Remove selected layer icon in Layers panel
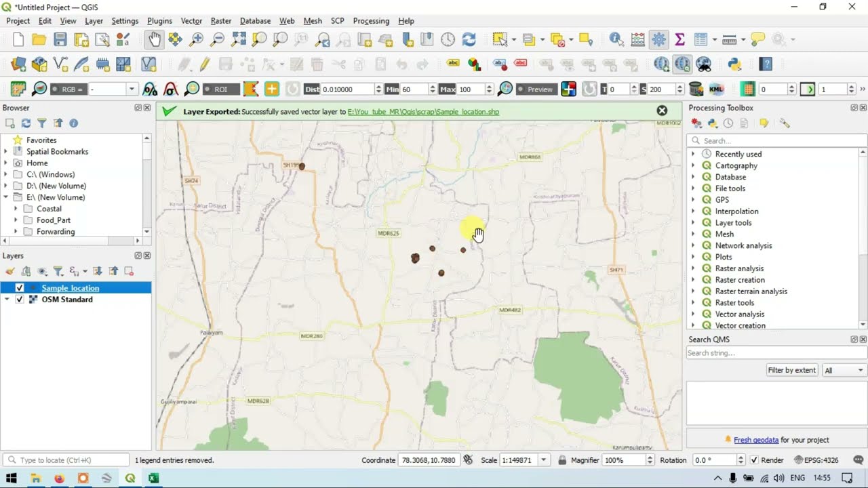The width and height of the screenshot is (868, 488). 129,271
